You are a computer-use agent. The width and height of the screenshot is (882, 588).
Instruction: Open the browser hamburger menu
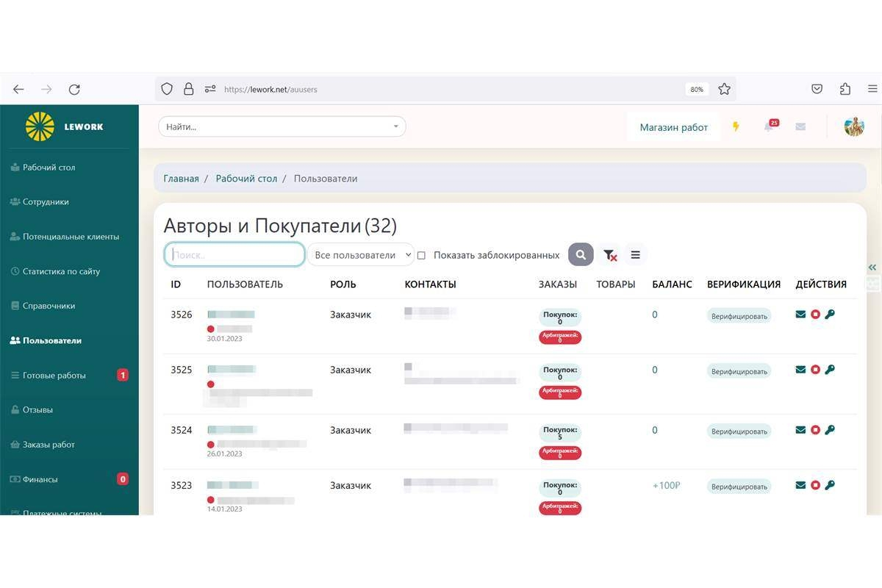click(873, 89)
